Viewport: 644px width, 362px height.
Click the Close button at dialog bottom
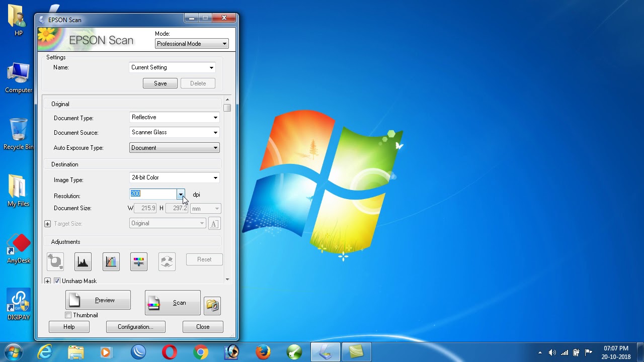[203, 327]
